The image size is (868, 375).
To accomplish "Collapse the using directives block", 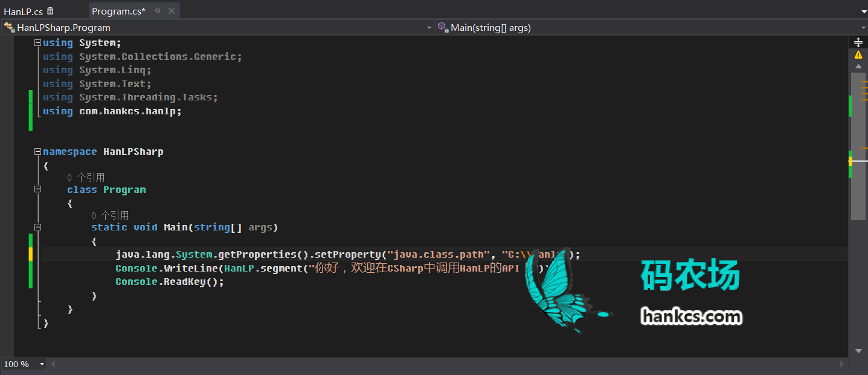I will tap(37, 43).
